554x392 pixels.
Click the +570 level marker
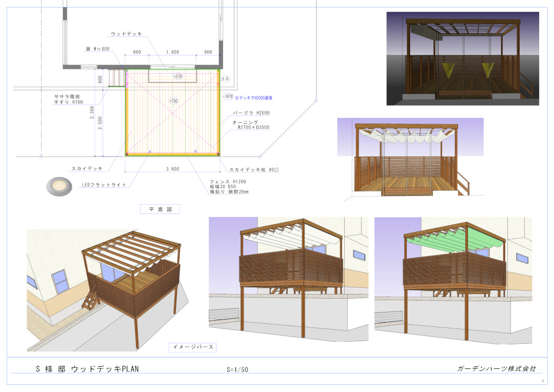coord(177,76)
